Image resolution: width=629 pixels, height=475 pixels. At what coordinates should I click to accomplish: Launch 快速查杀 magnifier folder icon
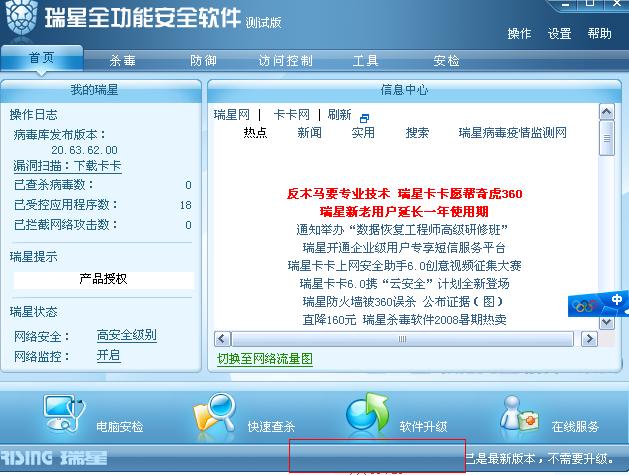coord(214,413)
